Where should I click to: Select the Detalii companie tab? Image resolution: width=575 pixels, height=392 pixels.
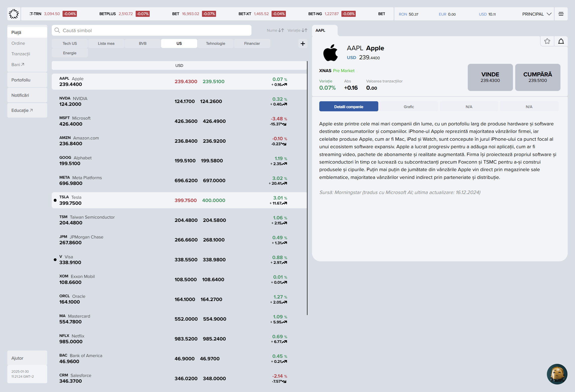coord(349,107)
